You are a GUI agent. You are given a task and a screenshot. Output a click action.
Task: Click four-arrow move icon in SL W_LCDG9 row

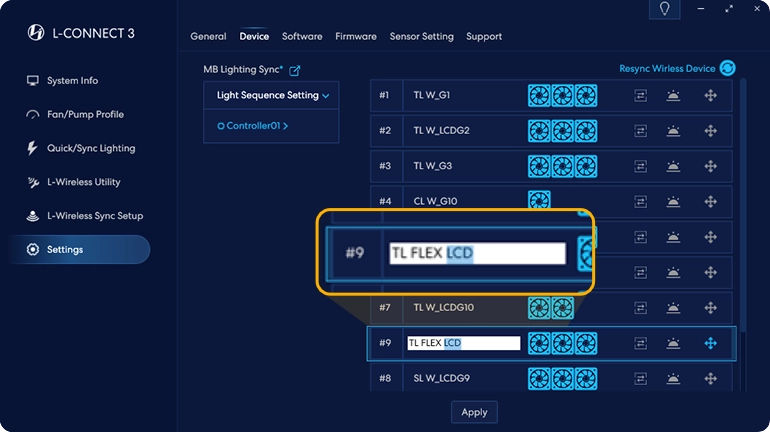[x=711, y=378]
